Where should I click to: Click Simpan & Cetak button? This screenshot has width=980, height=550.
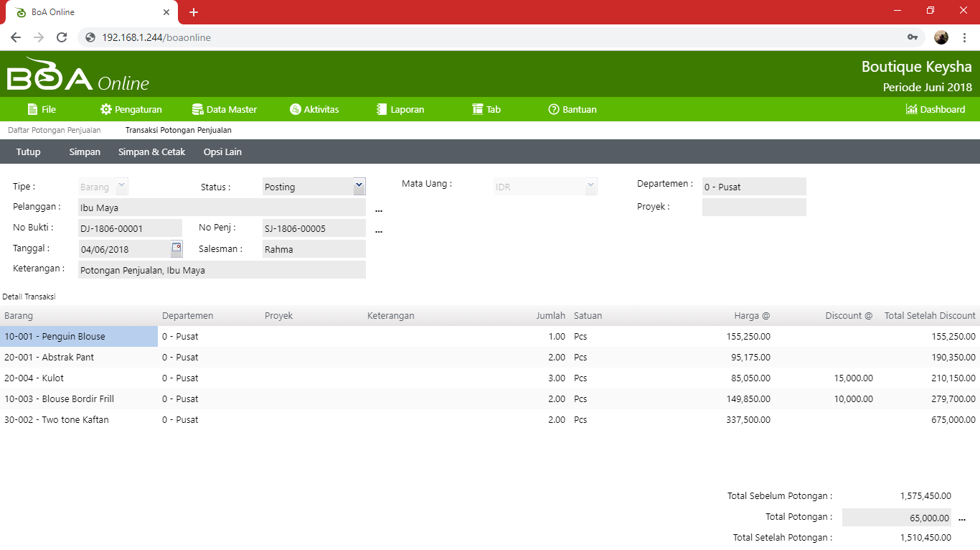(x=151, y=152)
